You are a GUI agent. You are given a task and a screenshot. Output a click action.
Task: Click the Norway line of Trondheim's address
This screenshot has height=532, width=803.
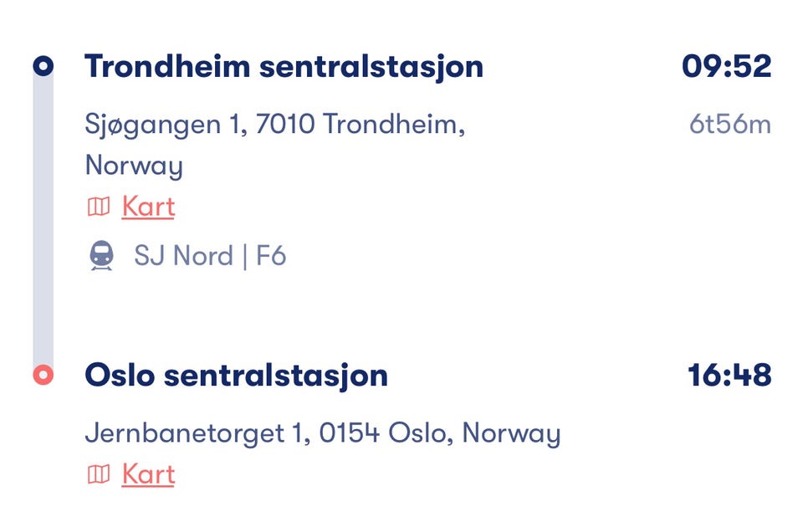point(134,166)
